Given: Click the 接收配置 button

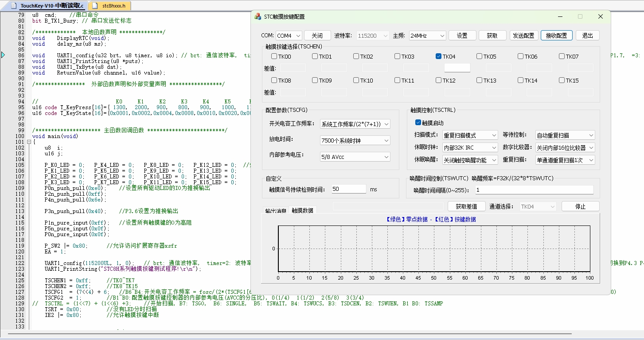Looking at the screenshot, I should [557, 36].
